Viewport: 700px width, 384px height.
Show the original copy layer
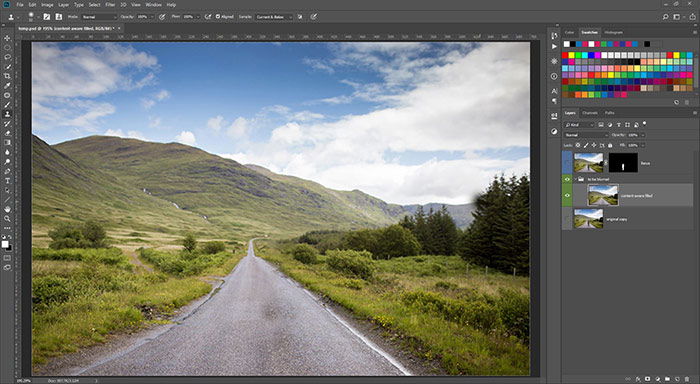click(567, 219)
